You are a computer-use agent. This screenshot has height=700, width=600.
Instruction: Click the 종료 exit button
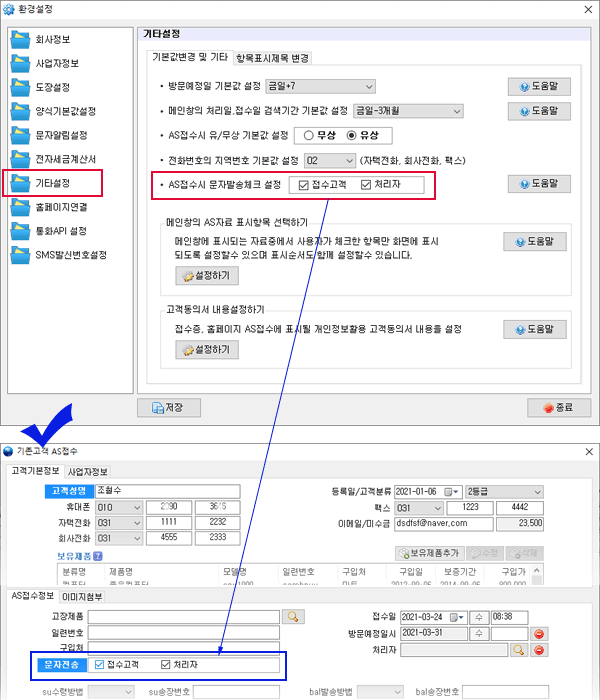[x=559, y=408]
